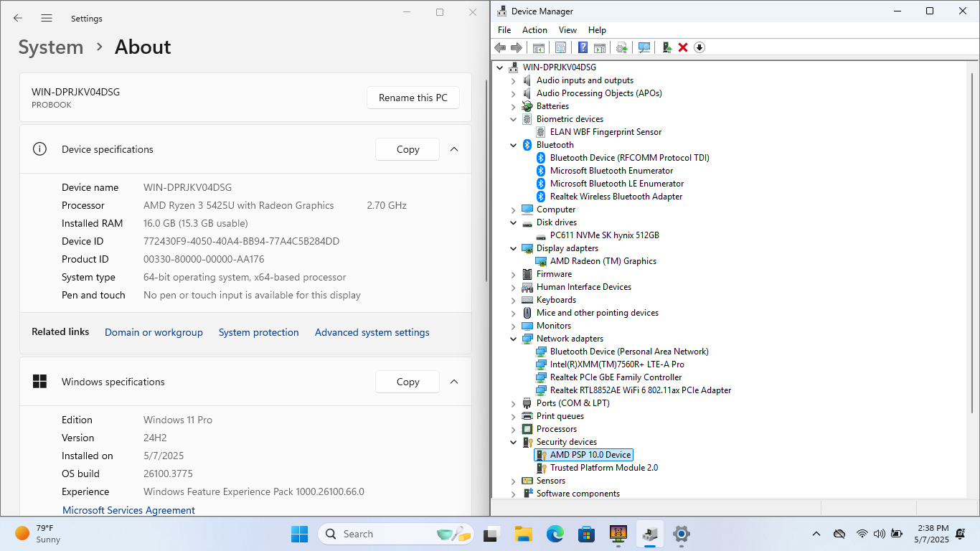Click the red X Uninstall device icon
Viewport: 980px width, 551px height.
coord(683,47)
